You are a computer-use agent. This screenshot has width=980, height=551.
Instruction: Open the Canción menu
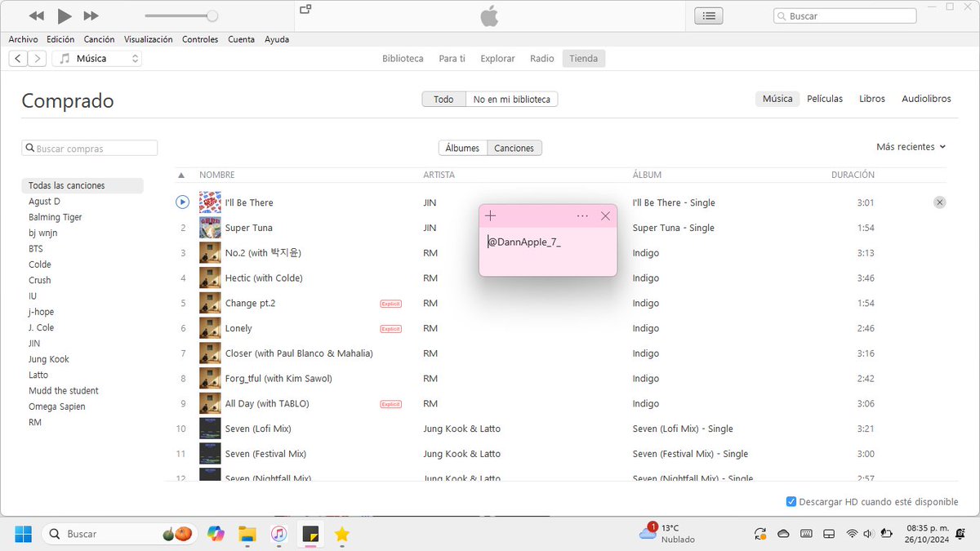point(99,39)
